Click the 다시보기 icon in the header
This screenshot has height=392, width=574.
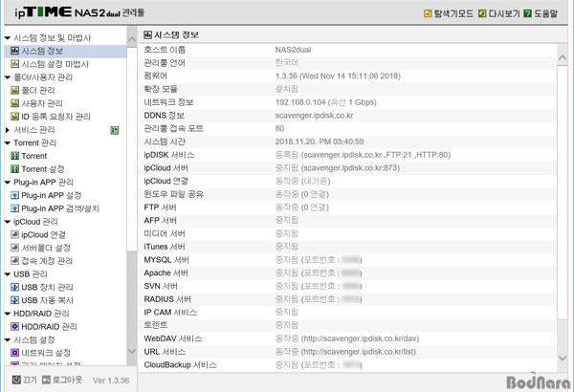(x=482, y=13)
